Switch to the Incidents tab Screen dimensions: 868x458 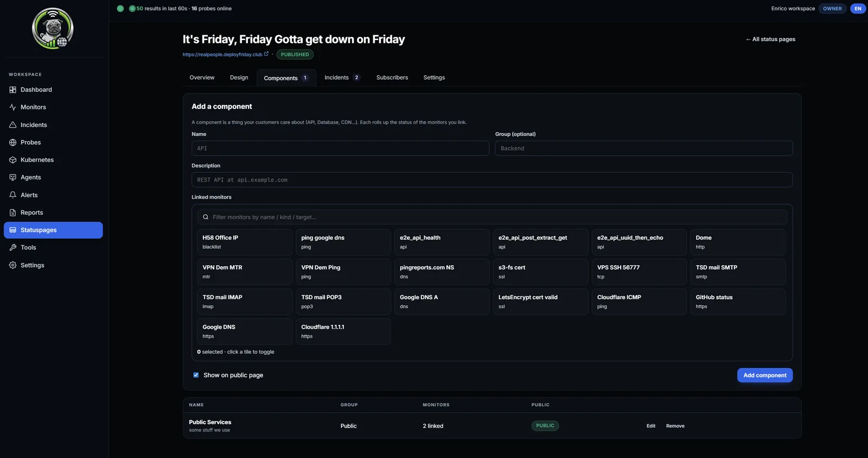[342, 78]
